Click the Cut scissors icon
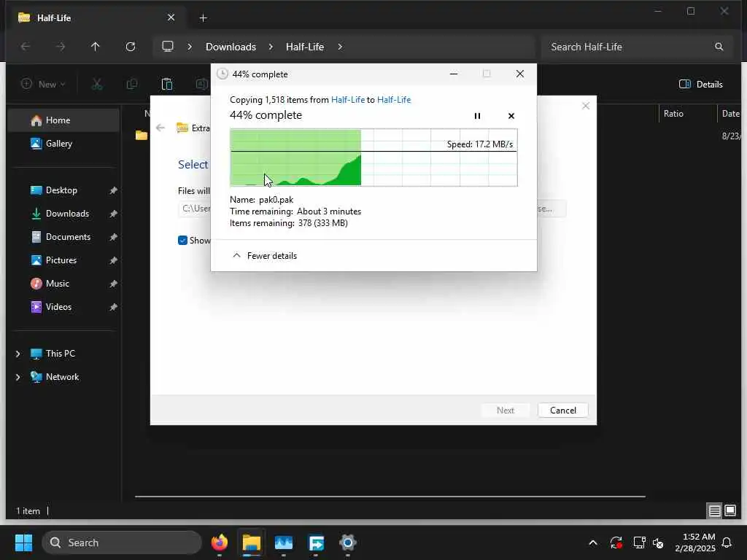 point(97,85)
